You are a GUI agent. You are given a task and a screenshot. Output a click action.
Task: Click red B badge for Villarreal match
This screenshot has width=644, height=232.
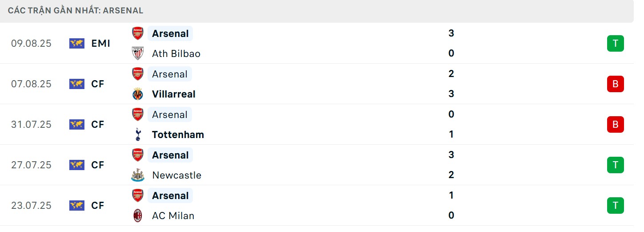point(616,84)
